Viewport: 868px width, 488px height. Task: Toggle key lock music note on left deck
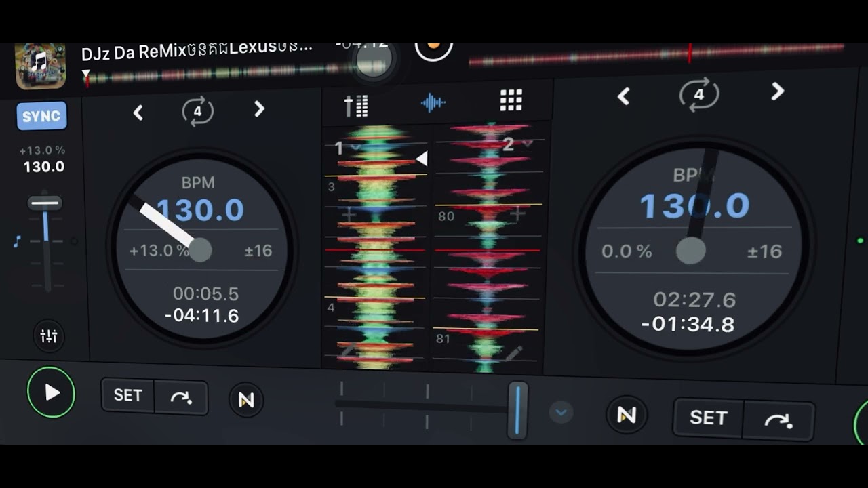click(17, 241)
